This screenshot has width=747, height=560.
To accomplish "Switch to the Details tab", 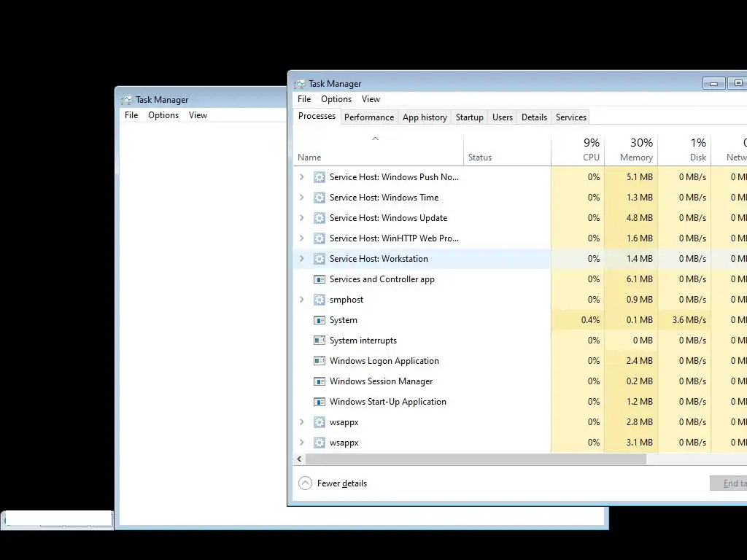I will point(534,117).
